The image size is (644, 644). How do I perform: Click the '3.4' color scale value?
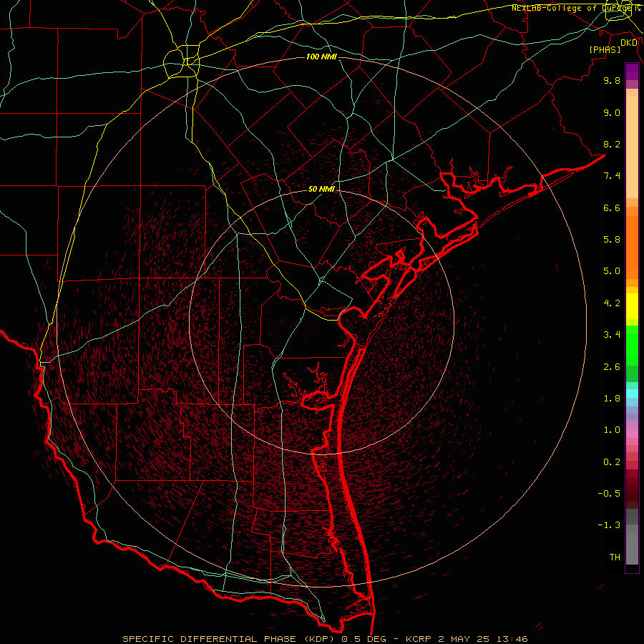(x=612, y=335)
